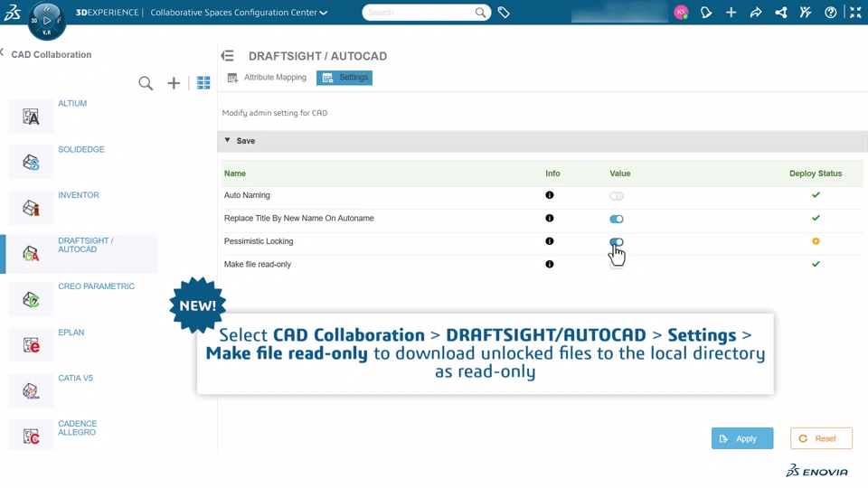Collapse the side panel with menu icon
Image resolution: width=868 pixels, height=488 pixels.
228,56
